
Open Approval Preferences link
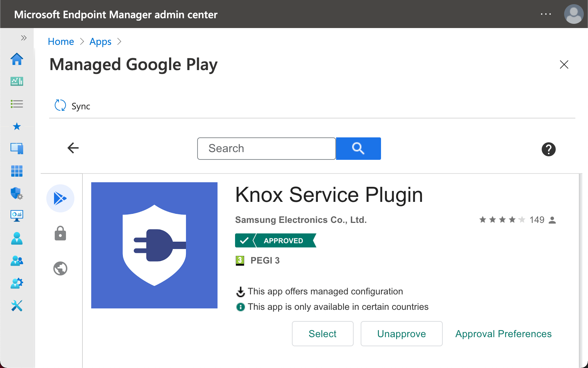tap(503, 334)
